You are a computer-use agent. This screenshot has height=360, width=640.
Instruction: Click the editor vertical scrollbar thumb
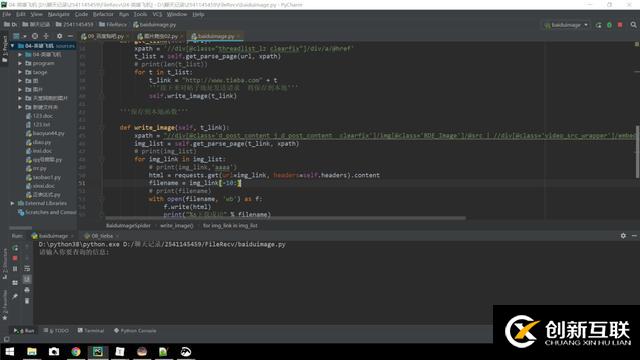tap(637, 152)
